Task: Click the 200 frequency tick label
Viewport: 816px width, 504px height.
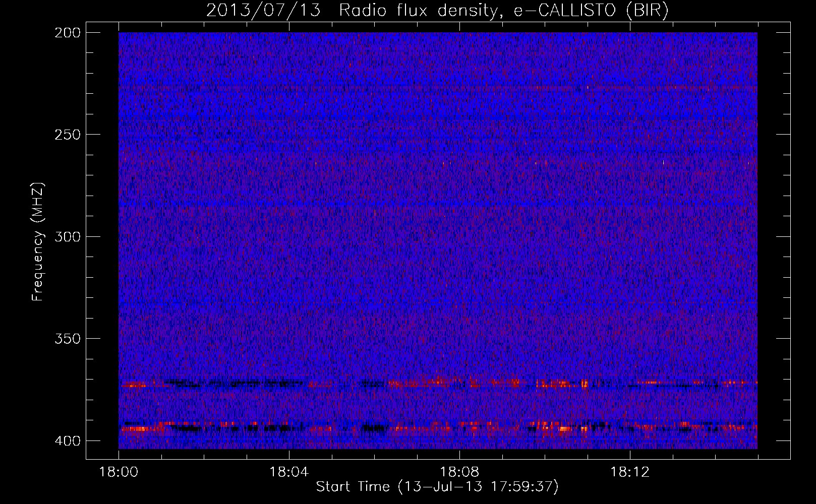Action: pyautogui.click(x=68, y=32)
